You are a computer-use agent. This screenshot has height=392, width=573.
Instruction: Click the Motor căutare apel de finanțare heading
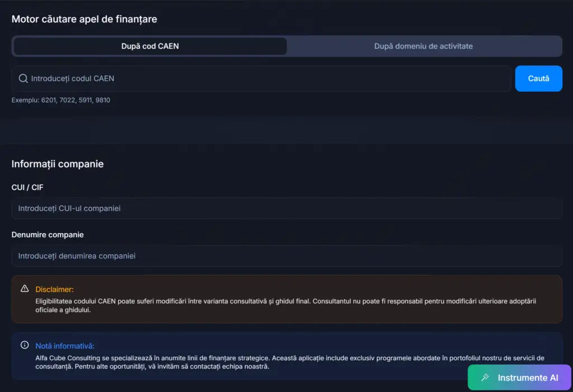coord(84,19)
